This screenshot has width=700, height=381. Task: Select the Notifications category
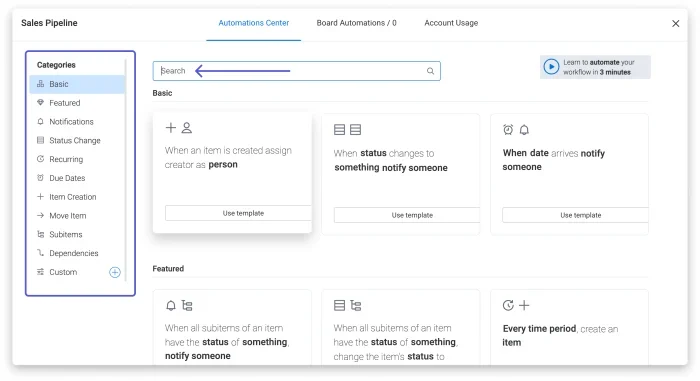coord(77,121)
